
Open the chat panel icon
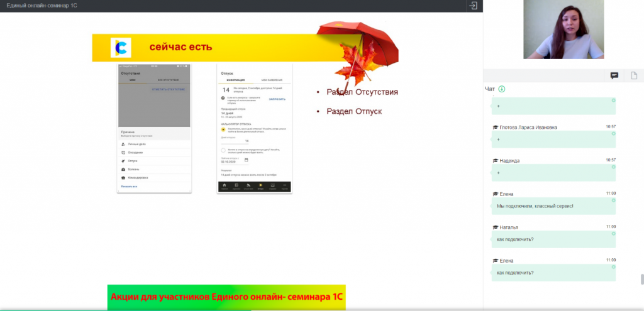pos(614,75)
